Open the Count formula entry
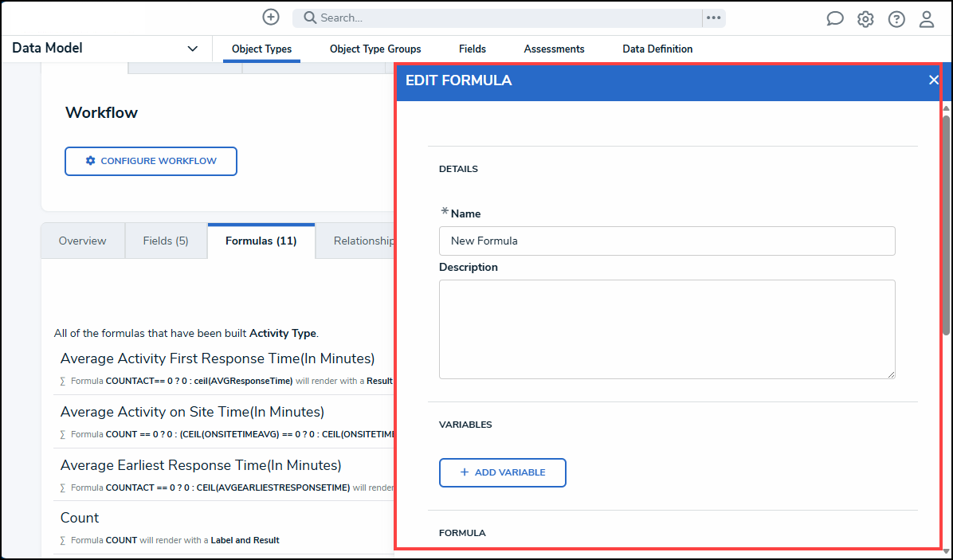This screenshot has width=953, height=560. tap(80, 518)
